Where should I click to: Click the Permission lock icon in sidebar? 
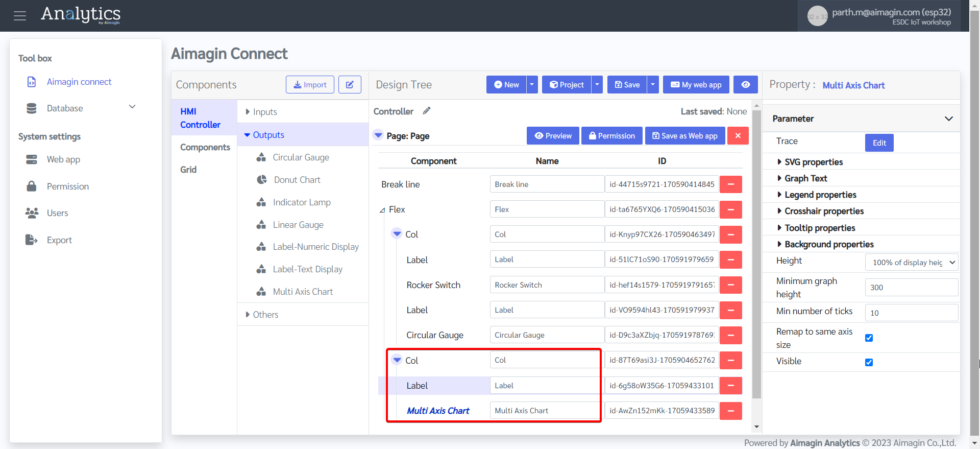pyautogui.click(x=32, y=186)
